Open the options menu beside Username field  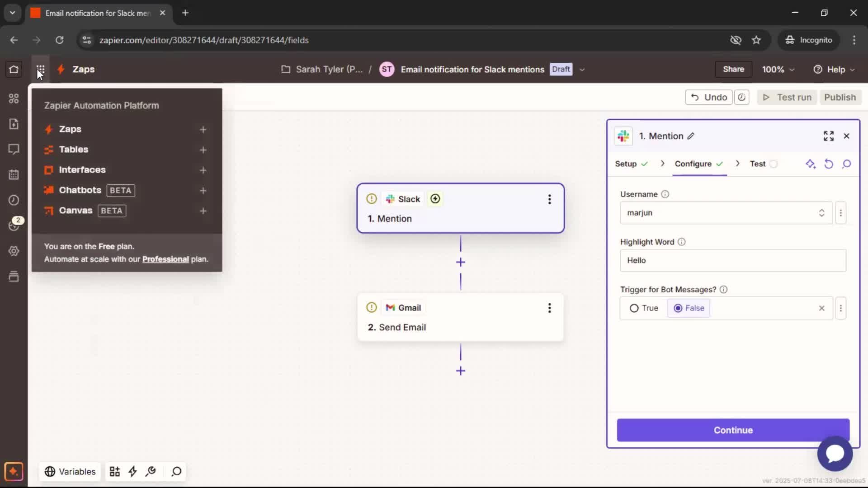(x=841, y=213)
